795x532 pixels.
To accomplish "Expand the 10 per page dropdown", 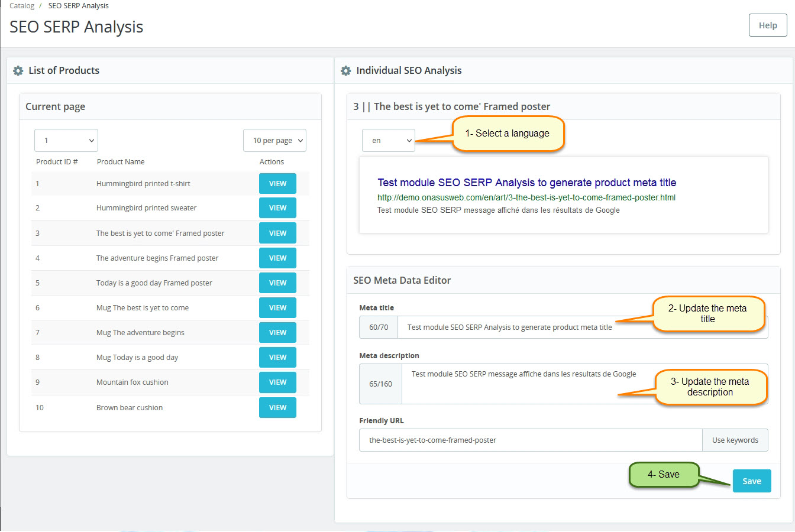I will coord(274,141).
